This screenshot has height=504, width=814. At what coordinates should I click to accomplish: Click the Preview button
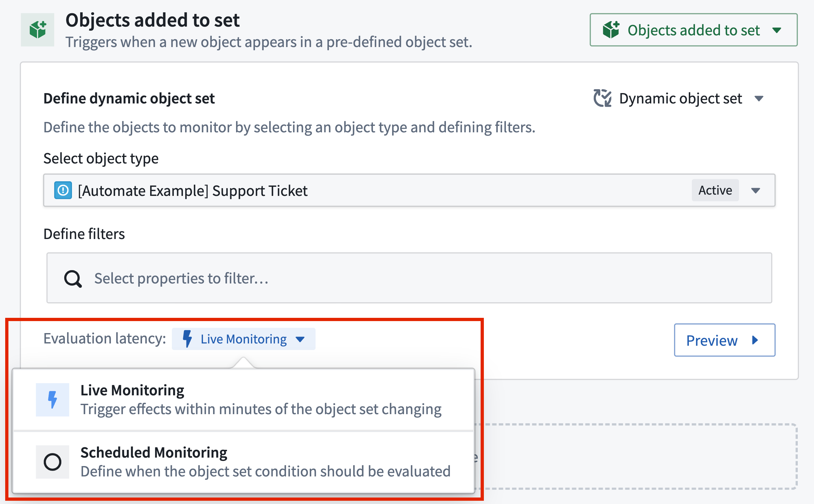coord(724,340)
